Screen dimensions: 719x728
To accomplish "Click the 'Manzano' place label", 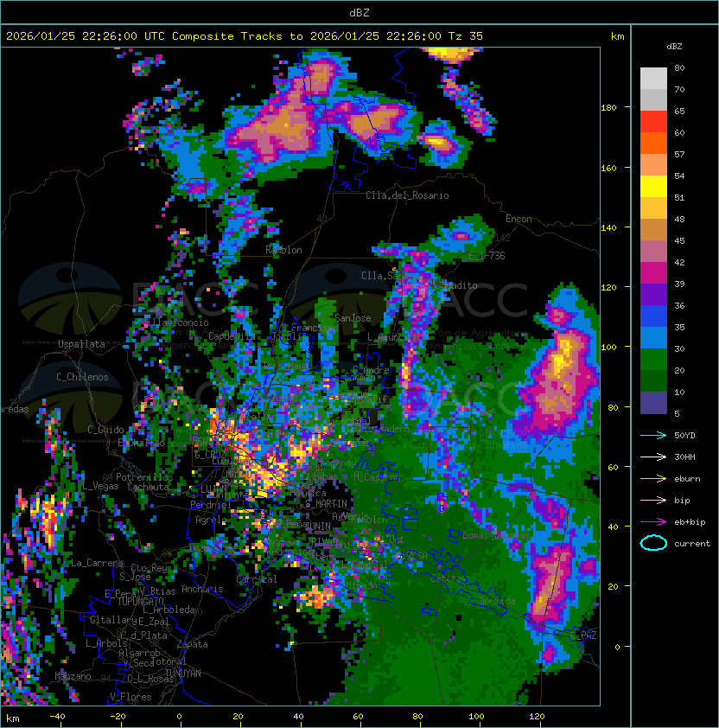I will coord(73,676).
